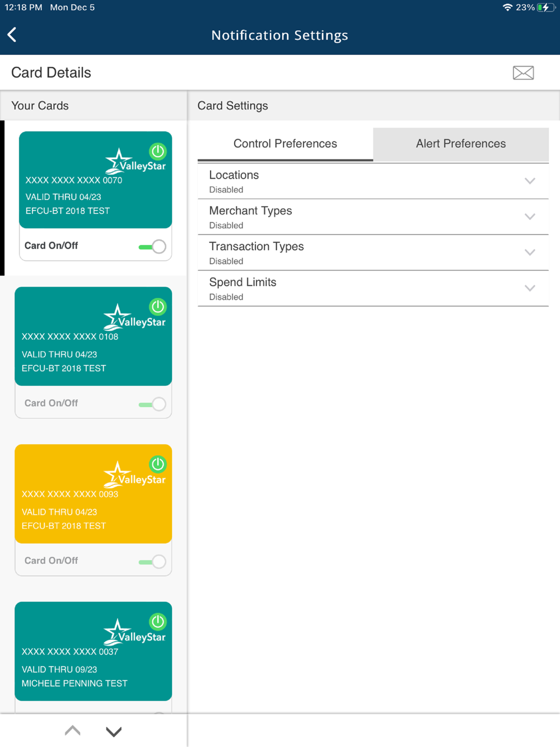560x747 pixels.
Task: Tap ValleyStar logo on card 0108
Action: 135,317
